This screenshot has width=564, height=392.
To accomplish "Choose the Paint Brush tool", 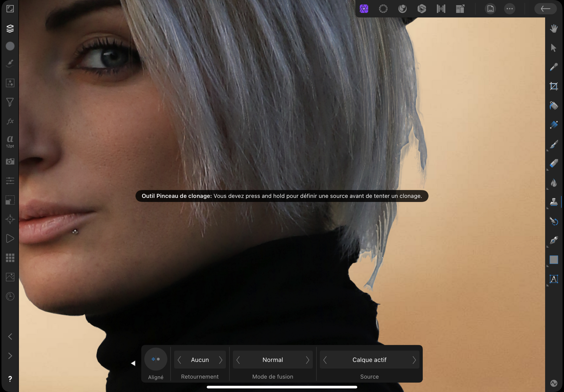I will (554, 144).
